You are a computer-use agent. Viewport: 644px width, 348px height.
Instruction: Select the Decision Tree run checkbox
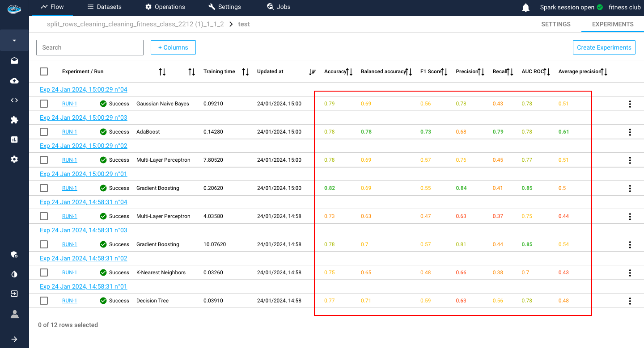(44, 301)
